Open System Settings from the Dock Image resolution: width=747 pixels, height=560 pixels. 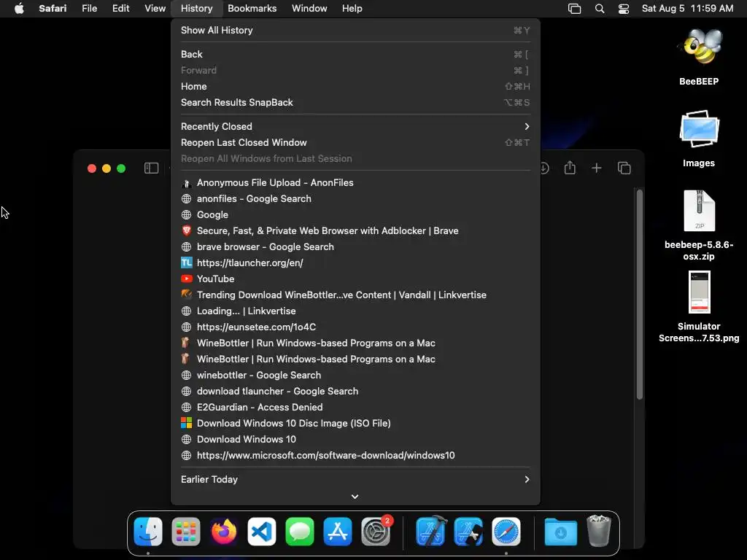(376, 532)
